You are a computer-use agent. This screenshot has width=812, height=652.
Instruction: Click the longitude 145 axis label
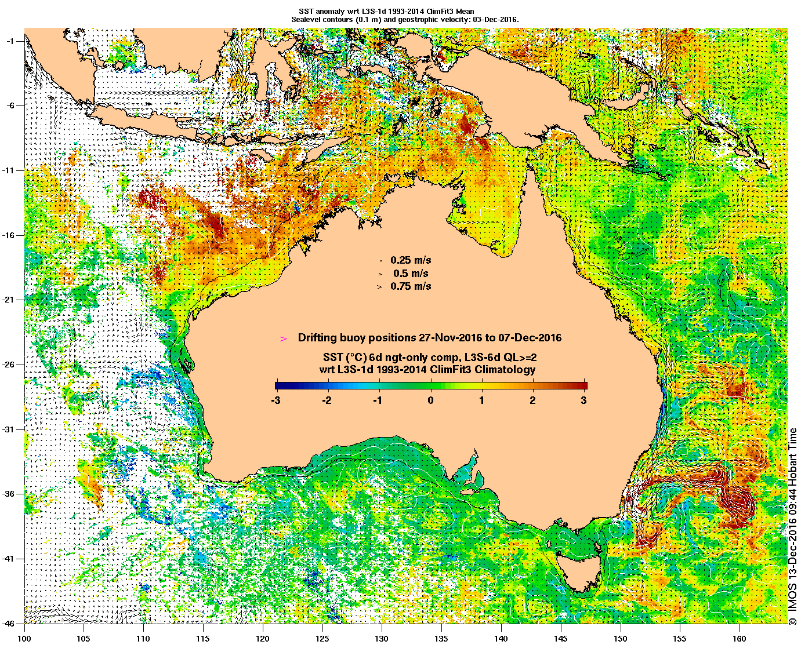[561, 639]
